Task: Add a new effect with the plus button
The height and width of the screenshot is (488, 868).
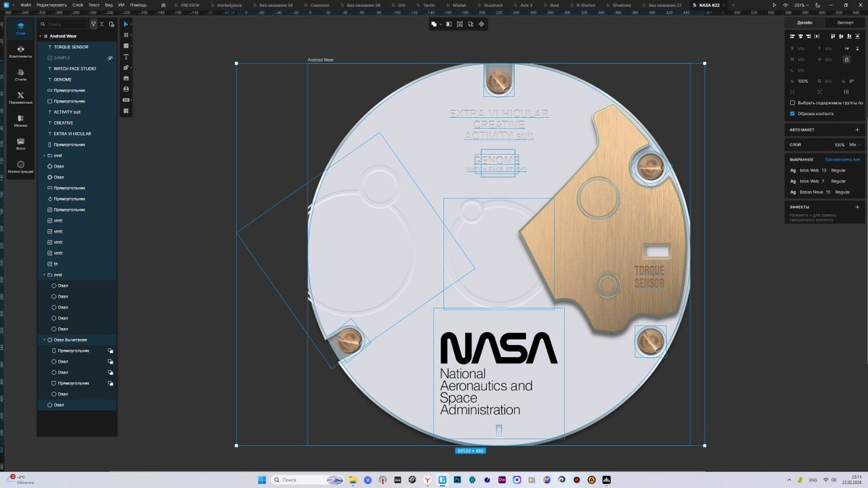Action: pos(857,207)
